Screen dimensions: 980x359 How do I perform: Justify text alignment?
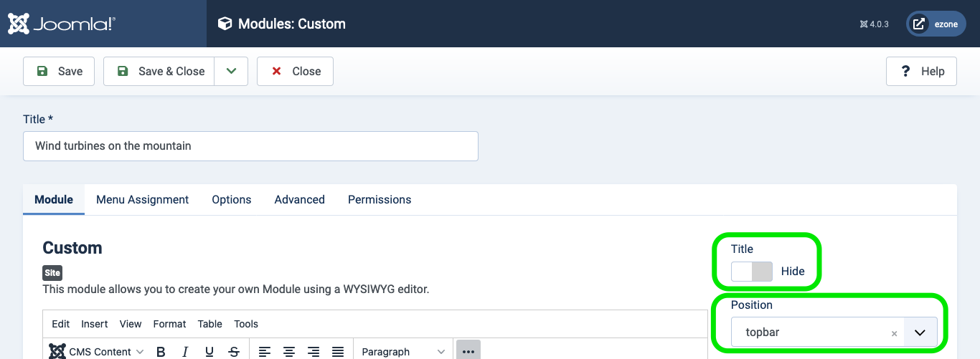click(338, 351)
